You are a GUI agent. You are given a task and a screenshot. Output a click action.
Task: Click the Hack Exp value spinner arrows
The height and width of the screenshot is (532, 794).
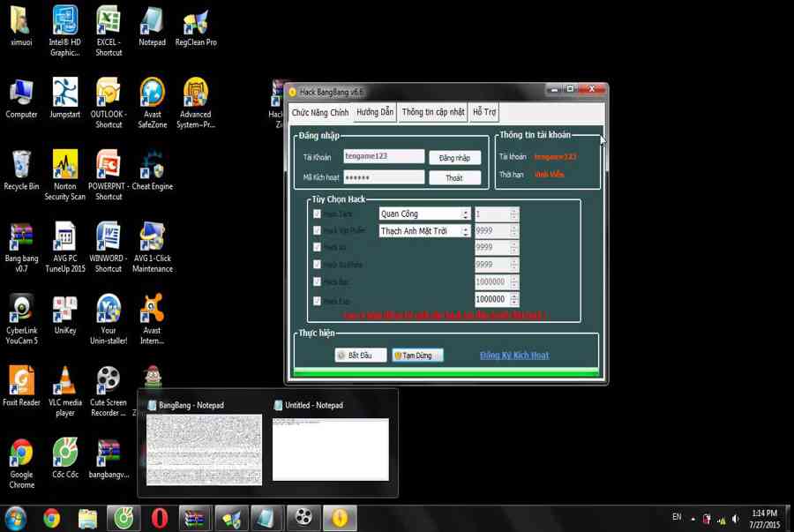click(514, 300)
